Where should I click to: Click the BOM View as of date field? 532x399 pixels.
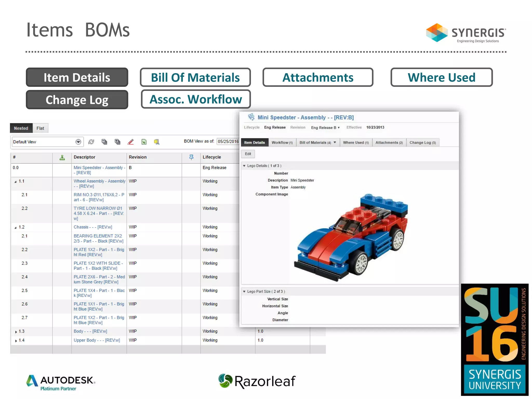click(x=228, y=142)
